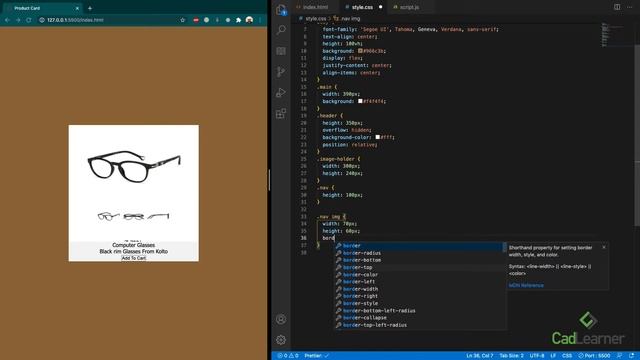
Task: Select the 'border-top' suggestion
Action: 420,267
